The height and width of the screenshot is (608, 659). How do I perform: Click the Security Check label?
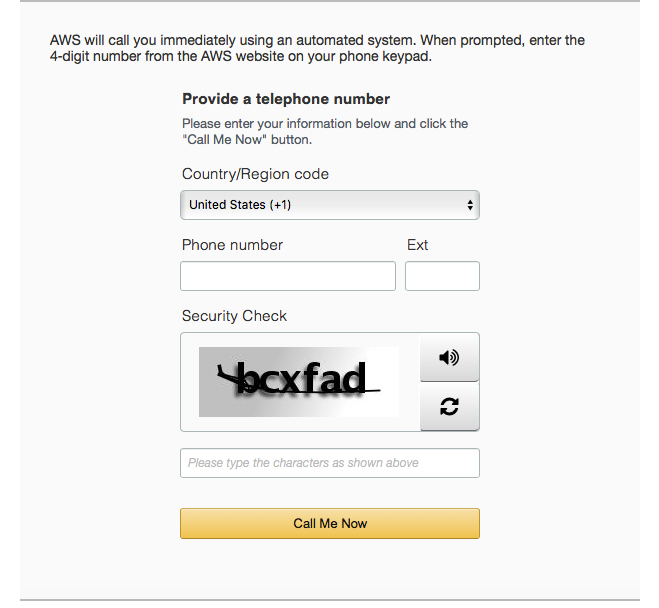(234, 316)
